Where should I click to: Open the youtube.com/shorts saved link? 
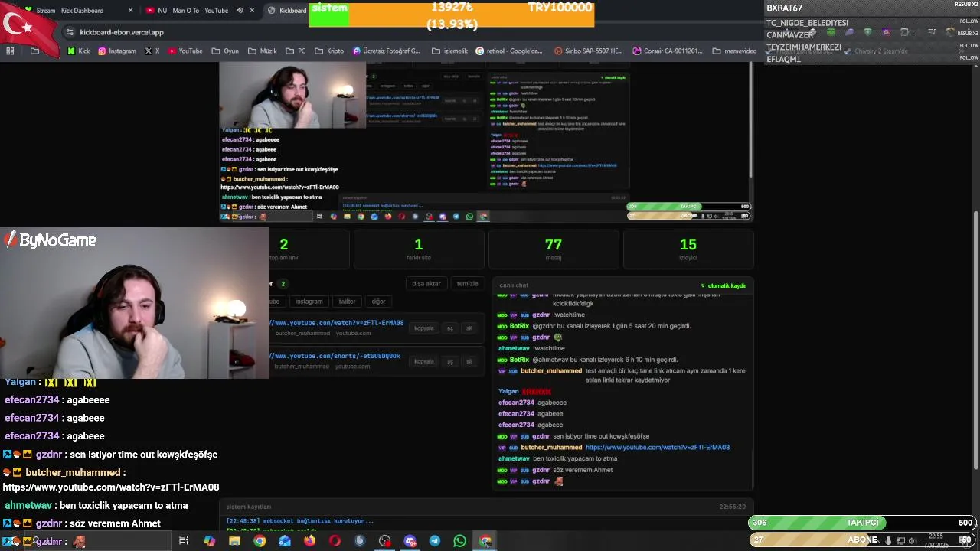coord(335,356)
